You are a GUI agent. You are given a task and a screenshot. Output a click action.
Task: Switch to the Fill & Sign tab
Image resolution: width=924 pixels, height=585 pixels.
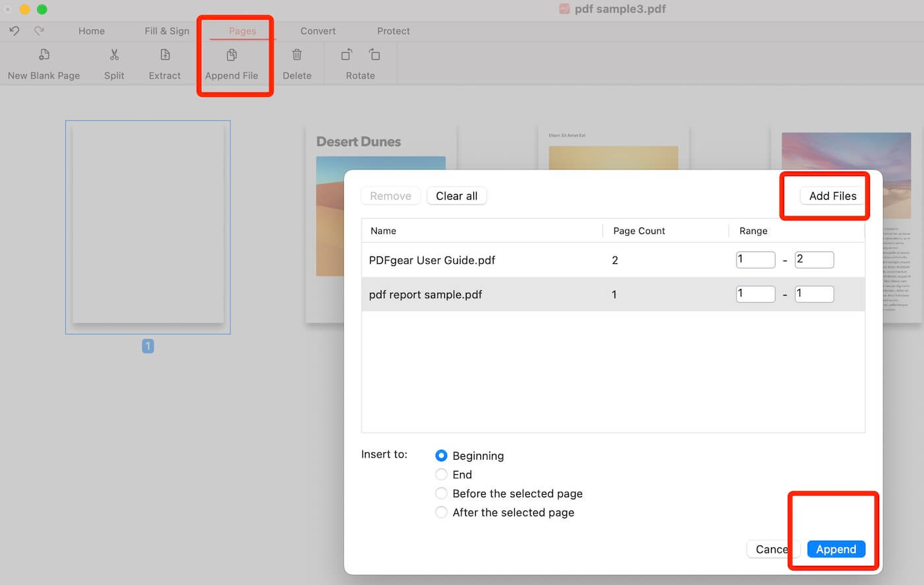(166, 30)
